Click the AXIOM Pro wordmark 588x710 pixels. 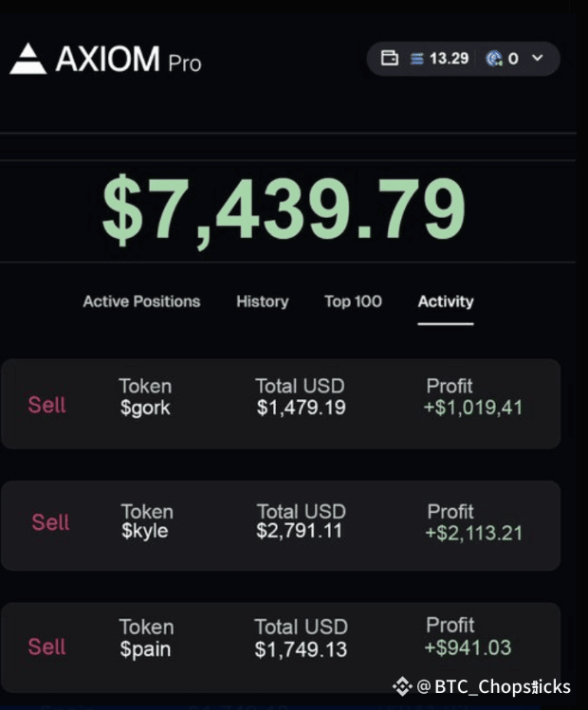coord(128,60)
